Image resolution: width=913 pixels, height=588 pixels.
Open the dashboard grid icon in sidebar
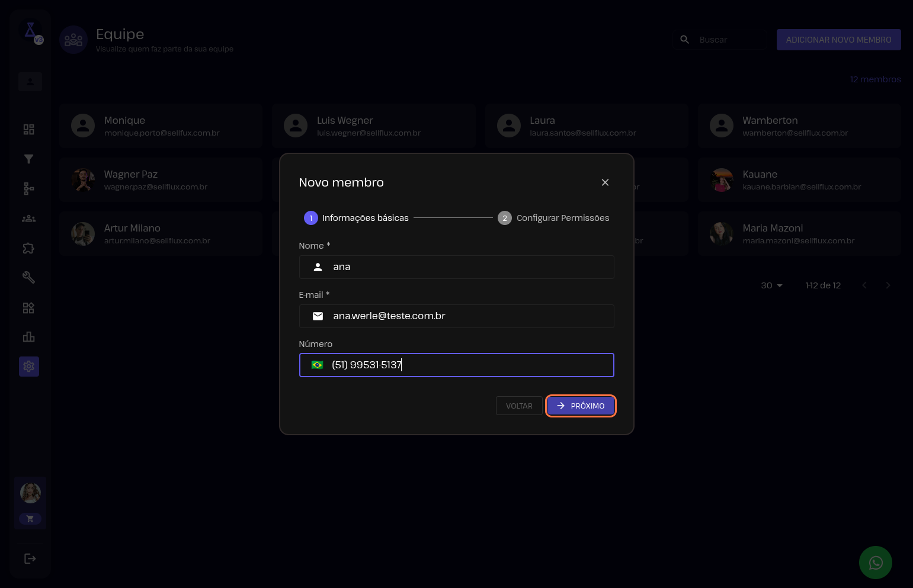[x=28, y=130]
